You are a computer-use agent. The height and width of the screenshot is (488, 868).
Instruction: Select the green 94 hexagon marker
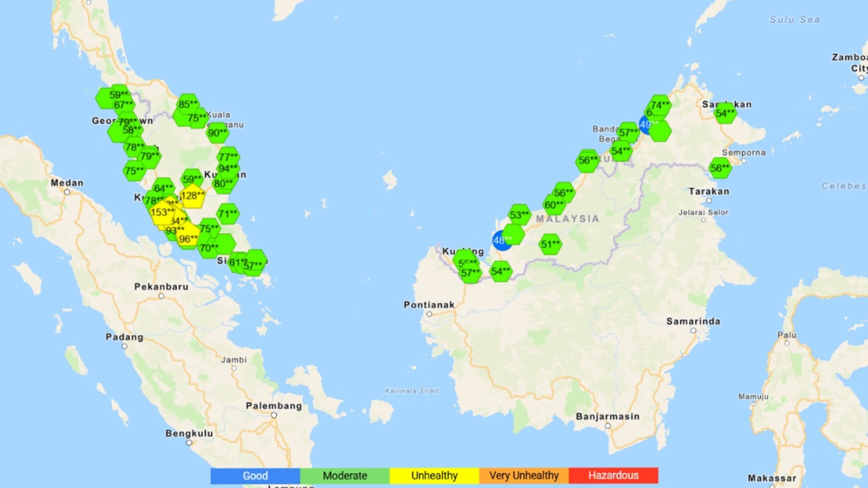228,169
